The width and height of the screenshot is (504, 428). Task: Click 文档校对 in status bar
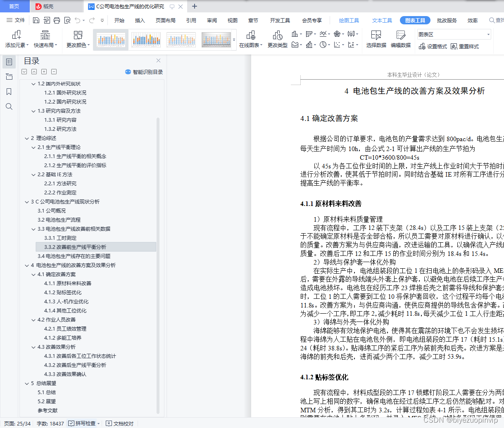click(120, 423)
